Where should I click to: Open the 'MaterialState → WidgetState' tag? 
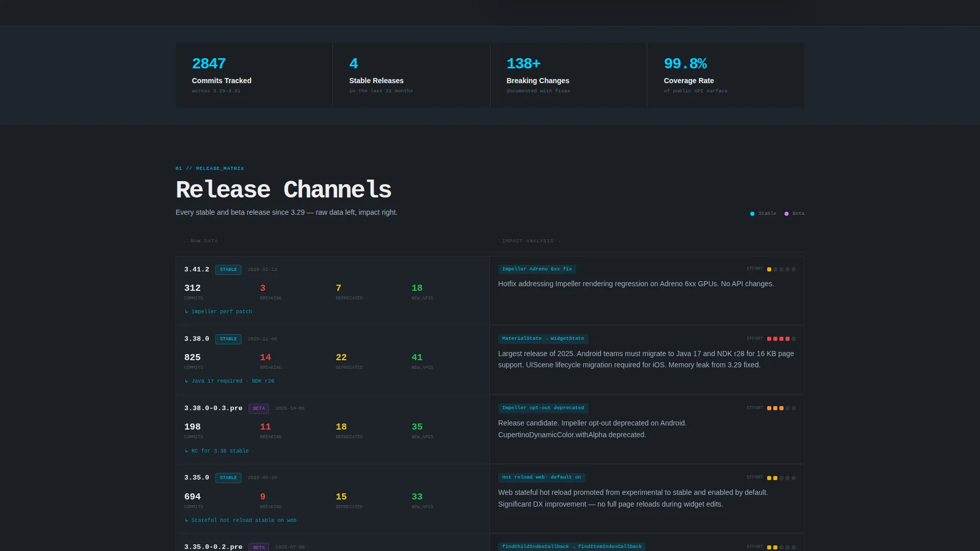[x=543, y=339]
